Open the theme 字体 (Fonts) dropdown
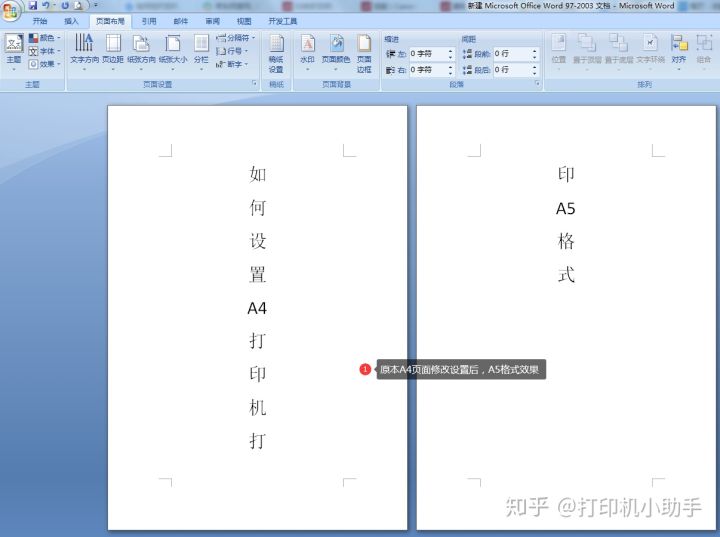The image size is (720, 537). click(x=45, y=51)
